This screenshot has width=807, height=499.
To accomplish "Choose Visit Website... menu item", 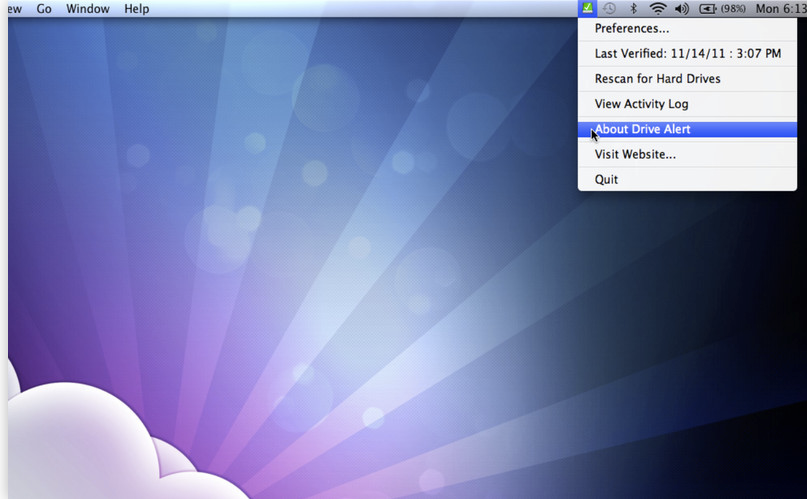I will point(687,154).
